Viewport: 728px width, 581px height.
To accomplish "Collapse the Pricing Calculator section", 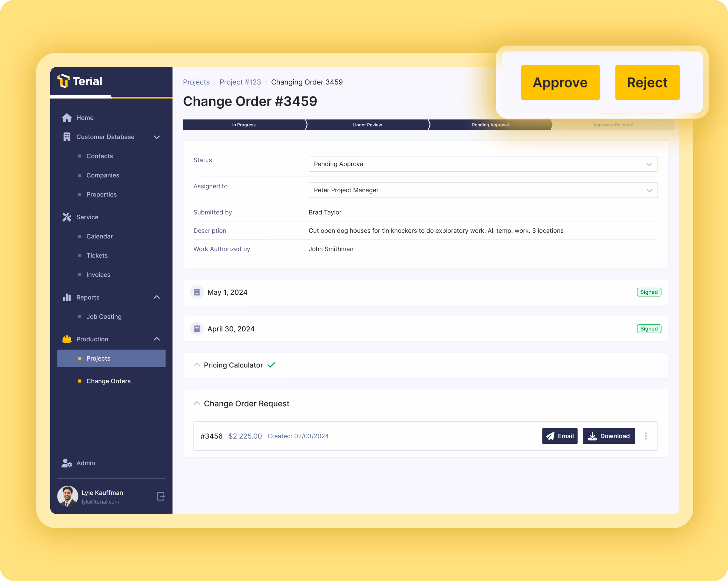I will (197, 365).
